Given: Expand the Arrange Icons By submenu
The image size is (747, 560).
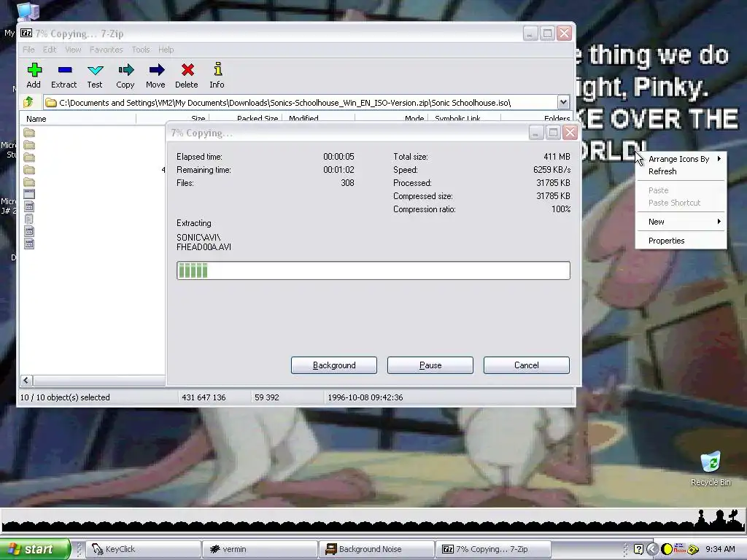Looking at the screenshot, I should 681,159.
